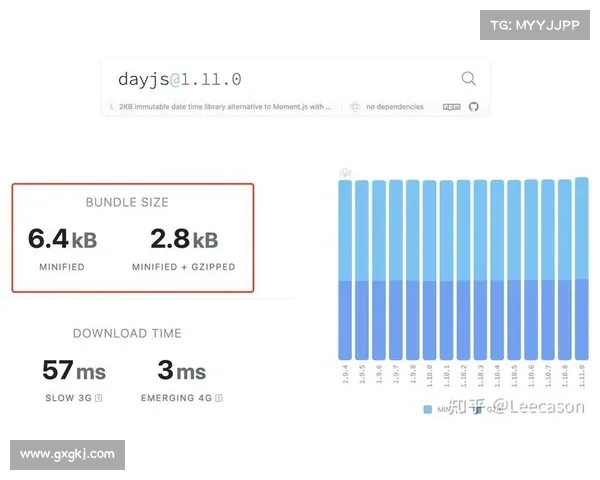Viewport: 600px width, 480px height.
Task: Click the '57 ms' download time value
Action: tap(74, 370)
